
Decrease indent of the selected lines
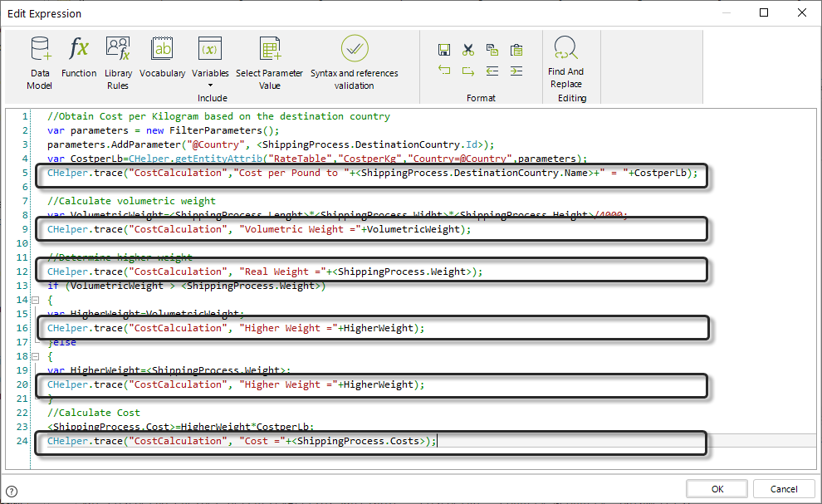pyautogui.click(x=492, y=71)
